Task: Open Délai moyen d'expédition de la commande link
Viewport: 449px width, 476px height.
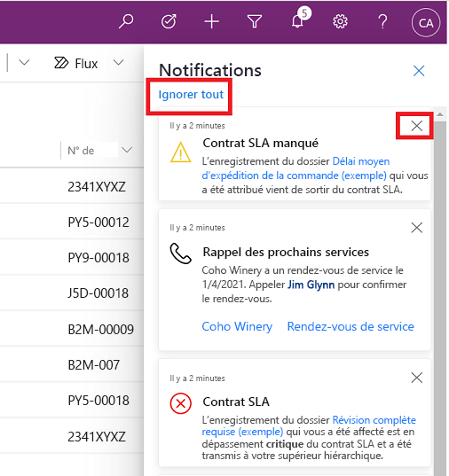Action: (x=295, y=168)
